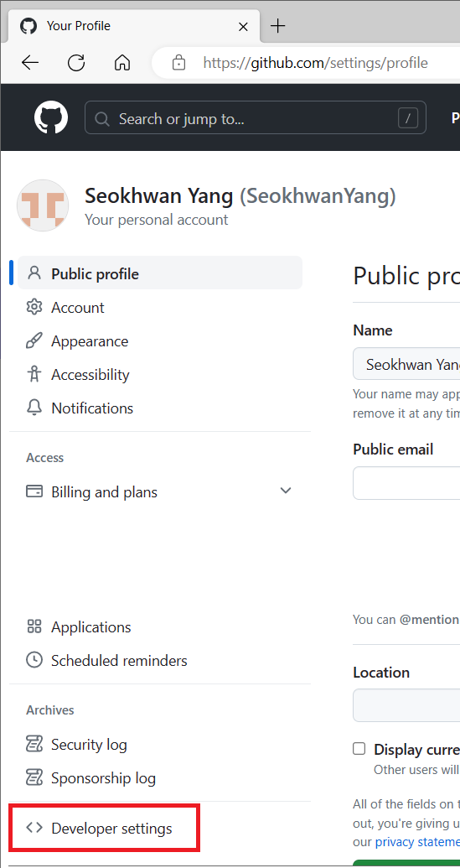Tick the Display current local time checkbox
Screen dimensions: 460x868
359,749
